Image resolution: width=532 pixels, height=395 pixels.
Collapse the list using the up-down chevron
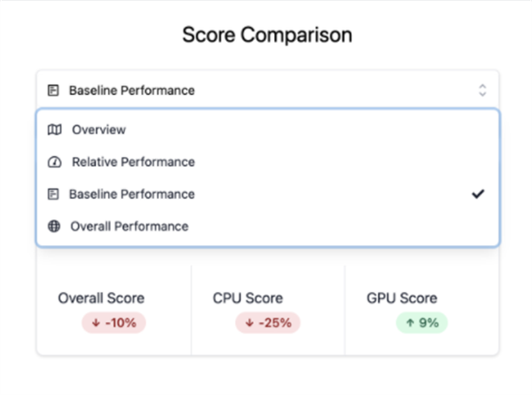pyautogui.click(x=482, y=91)
